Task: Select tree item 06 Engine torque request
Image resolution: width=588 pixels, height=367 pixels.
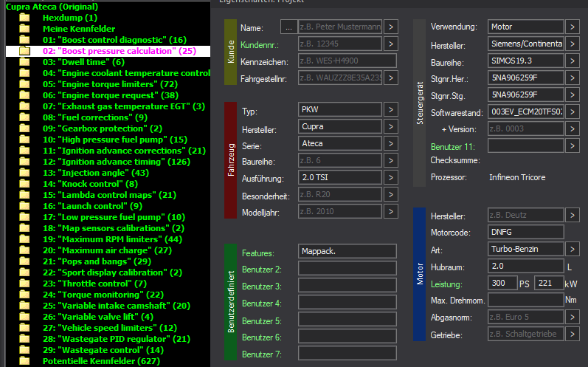Action: coord(111,95)
